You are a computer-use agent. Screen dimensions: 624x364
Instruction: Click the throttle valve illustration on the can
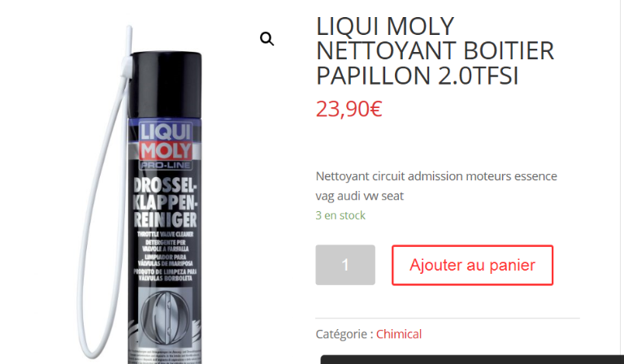(166, 317)
